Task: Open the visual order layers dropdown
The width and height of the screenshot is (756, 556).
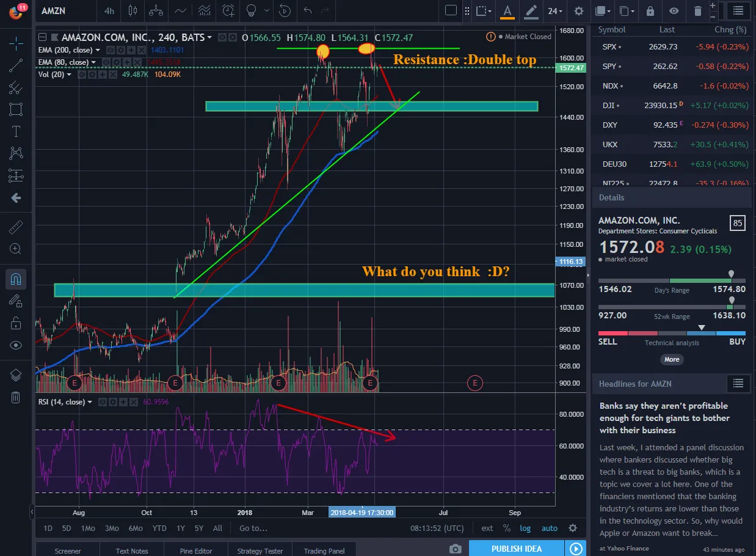Action: coord(603,10)
